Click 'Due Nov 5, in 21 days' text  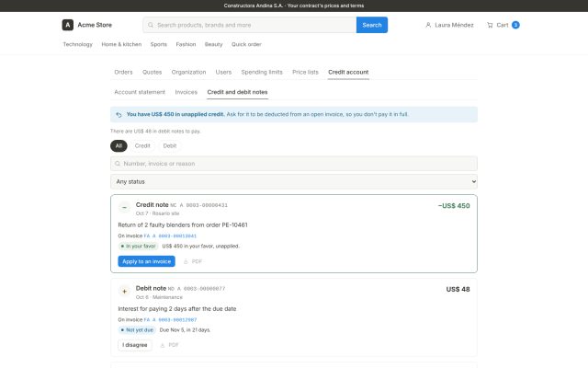[x=185, y=330]
